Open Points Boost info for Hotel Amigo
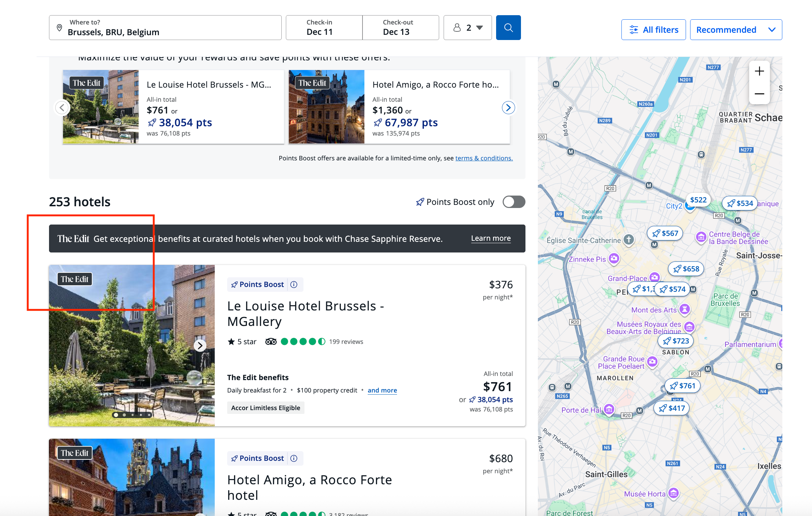The width and height of the screenshot is (812, 516). pos(294,458)
